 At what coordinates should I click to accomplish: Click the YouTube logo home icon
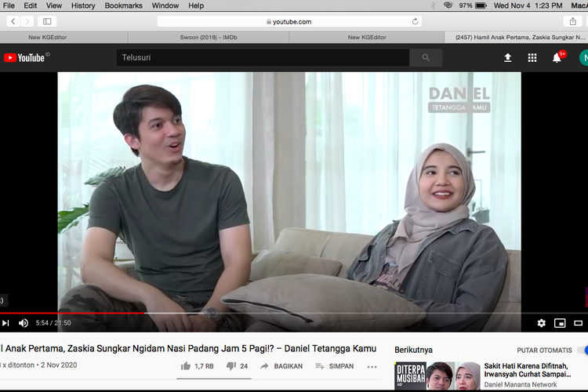[24, 58]
